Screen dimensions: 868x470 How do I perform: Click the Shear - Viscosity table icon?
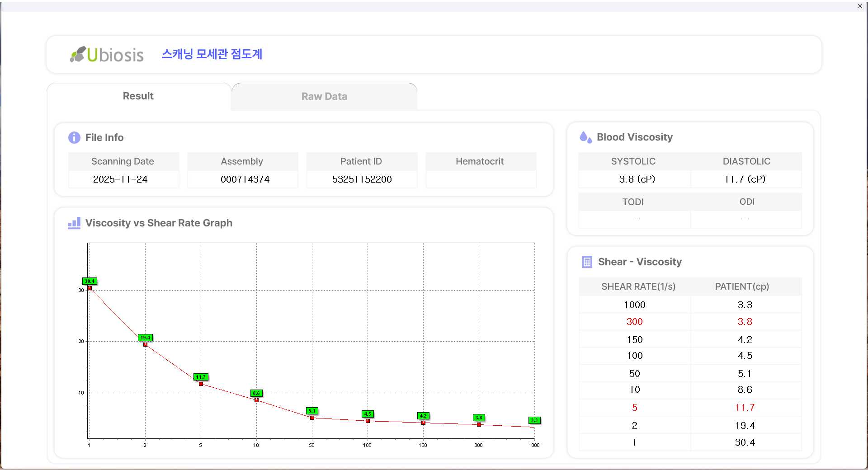pyautogui.click(x=587, y=262)
